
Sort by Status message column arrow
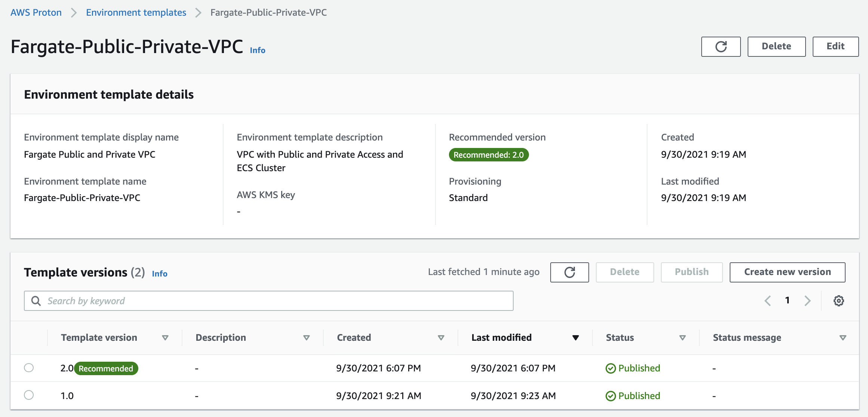(x=843, y=338)
